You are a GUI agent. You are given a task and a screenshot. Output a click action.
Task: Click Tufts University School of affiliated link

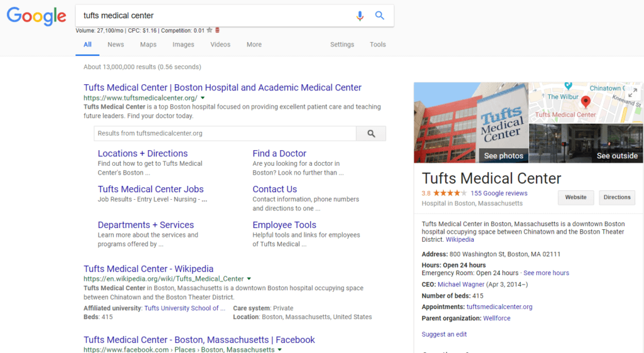click(x=185, y=308)
